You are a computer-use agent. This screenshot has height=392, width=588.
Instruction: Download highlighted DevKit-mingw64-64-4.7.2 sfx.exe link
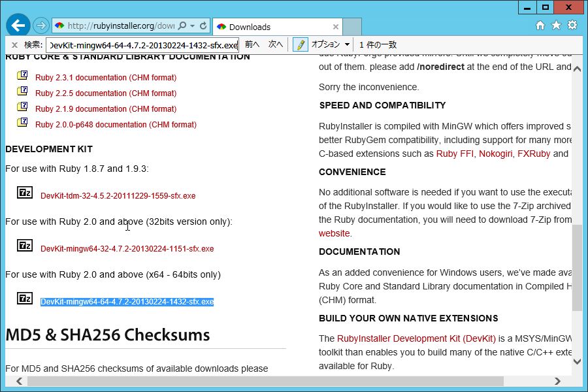127,302
